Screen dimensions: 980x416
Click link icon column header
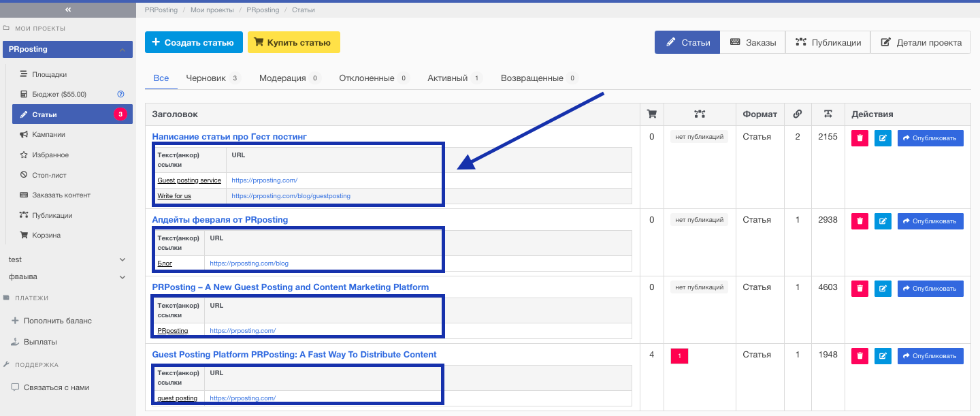coord(798,114)
